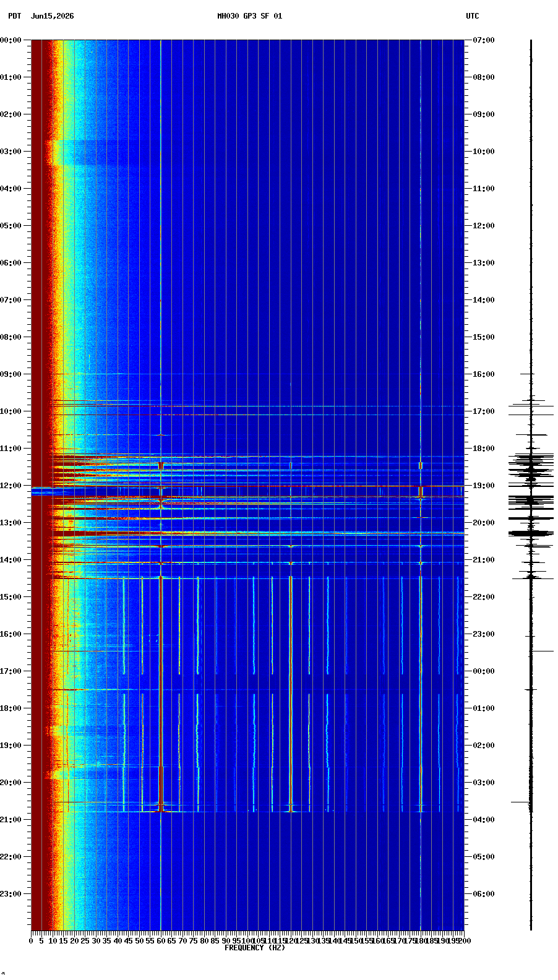Click the 02:00 label on UTC axis
Viewport: 558px width, 980px height.
[484, 746]
